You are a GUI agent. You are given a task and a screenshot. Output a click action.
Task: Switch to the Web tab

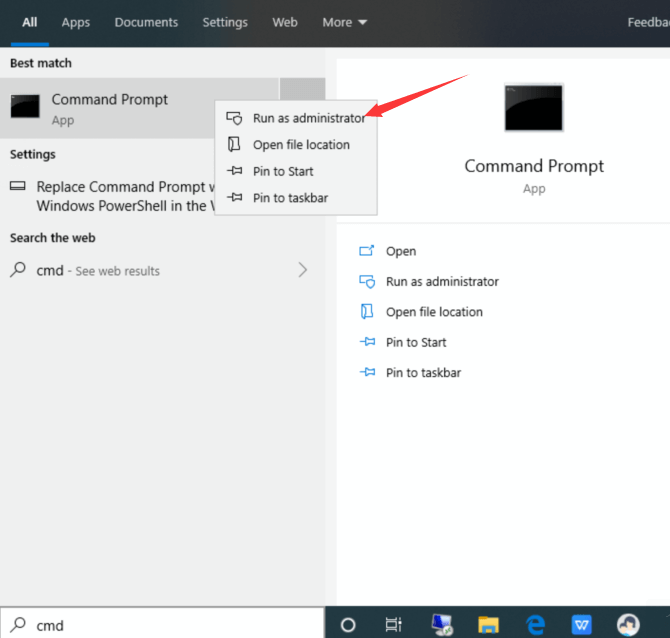click(x=285, y=22)
